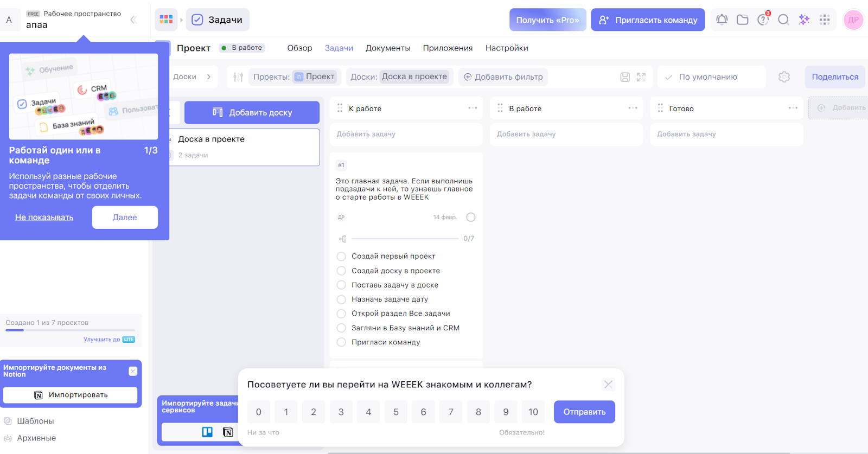The width and height of the screenshot is (868, 454).
Task: Click Улучшить до LITE link
Action: 109,340
